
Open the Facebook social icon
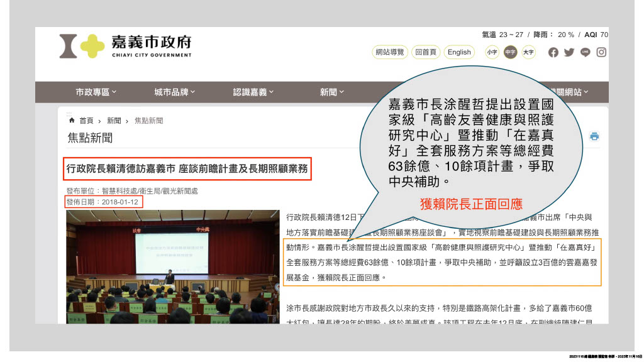pos(553,52)
